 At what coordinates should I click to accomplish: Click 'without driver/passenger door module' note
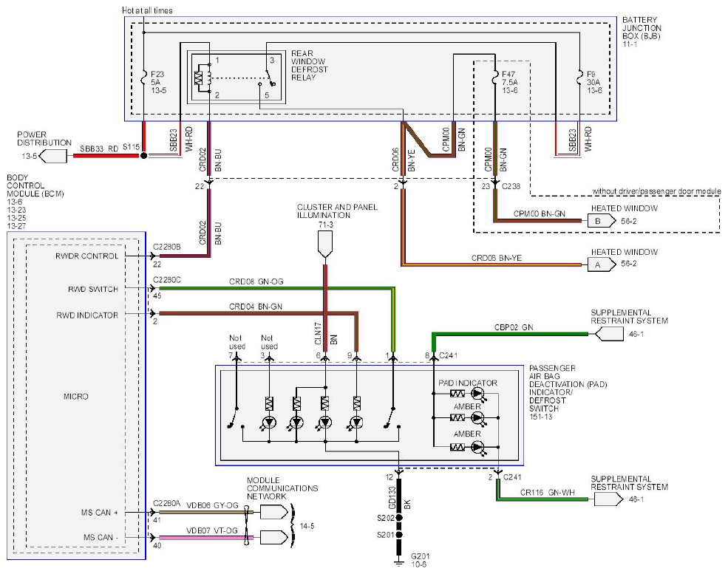[656, 191]
